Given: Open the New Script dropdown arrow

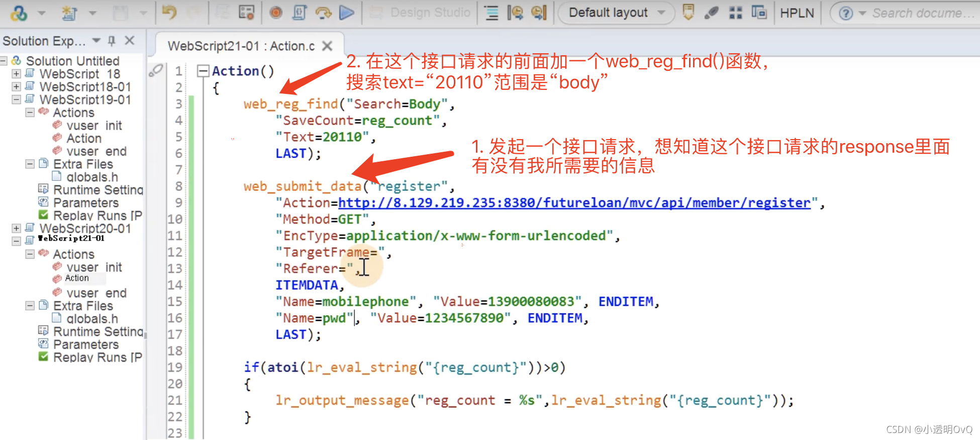Looking at the screenshot, I should click(x=92, y=14).
